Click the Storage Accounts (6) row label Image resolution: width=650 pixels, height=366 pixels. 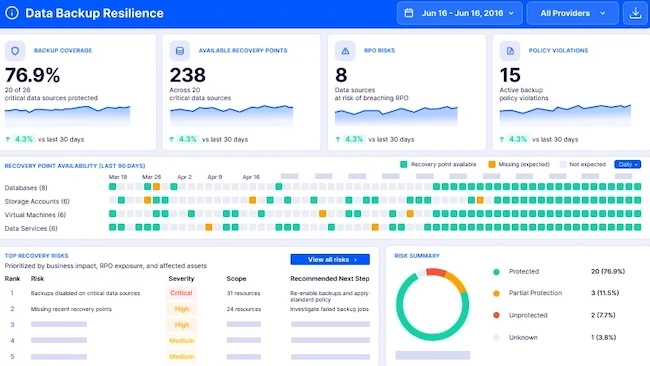coord(37,201)
